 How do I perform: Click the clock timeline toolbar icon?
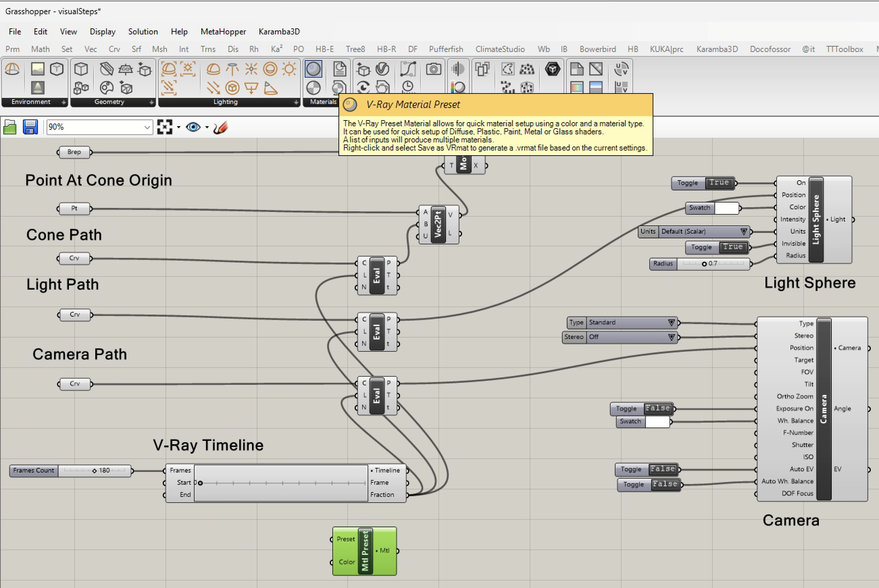[408, 87]
